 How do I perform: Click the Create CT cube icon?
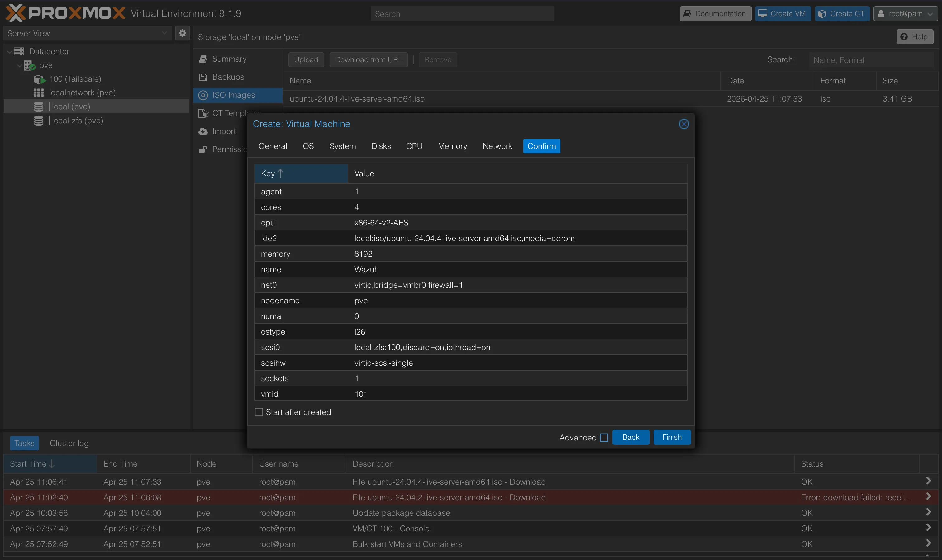(x=822, y=14)
